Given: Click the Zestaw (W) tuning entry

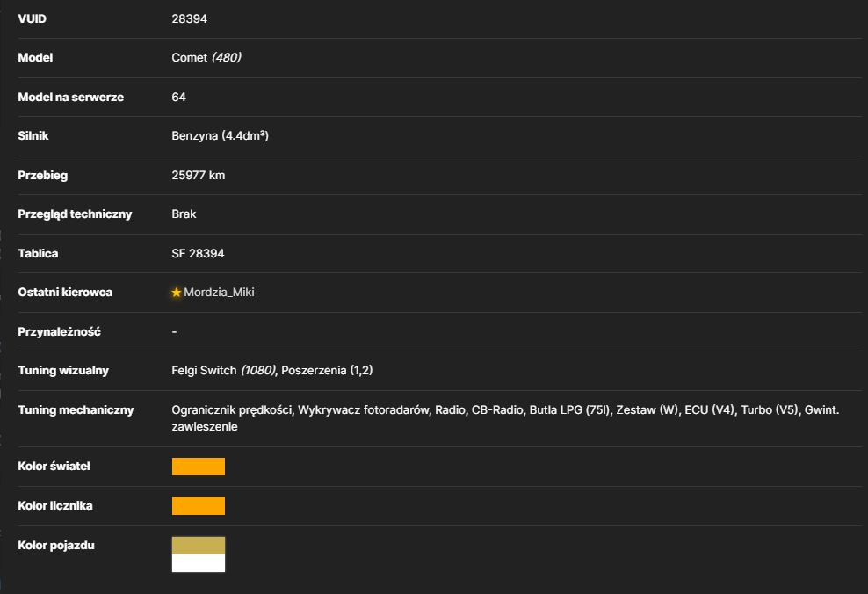Looking at the screenshot, I should (647, 410).
